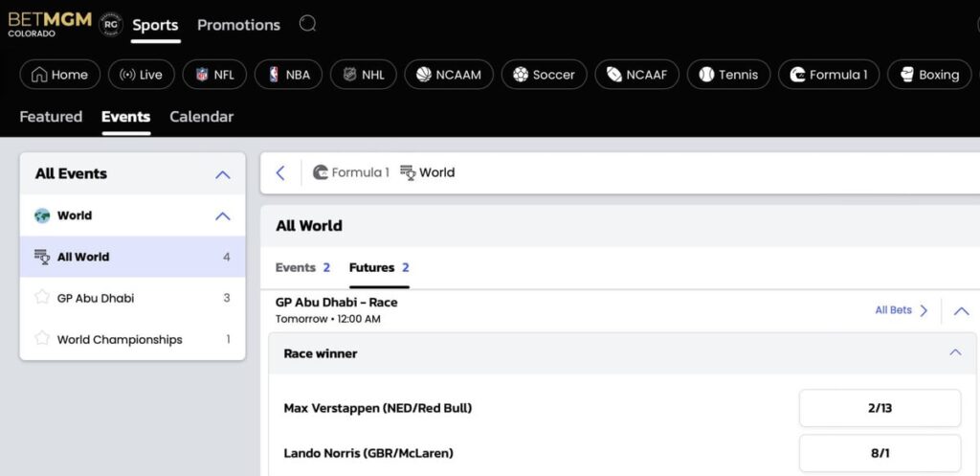Go to Home sports chip
This screenshot has height=476, width=980.
(60, 75)
